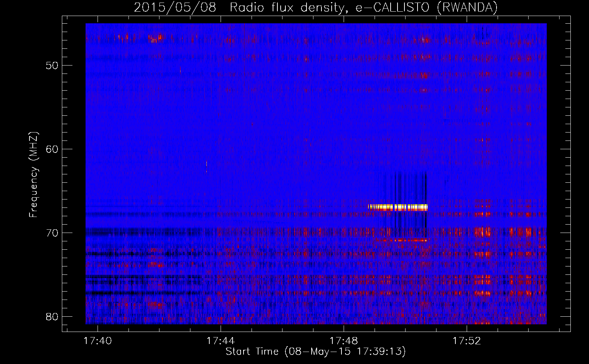
Task: Click the frequency tick label '70'
Action: 52,233
